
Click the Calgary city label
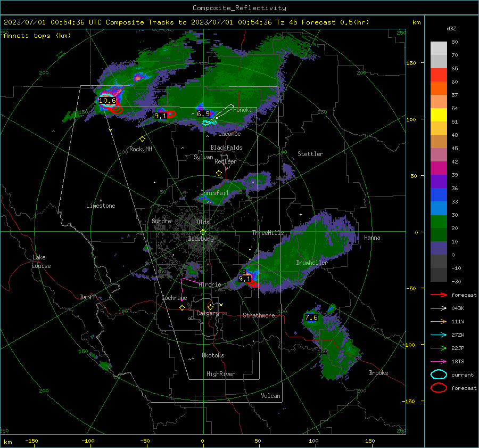point(208,313)
